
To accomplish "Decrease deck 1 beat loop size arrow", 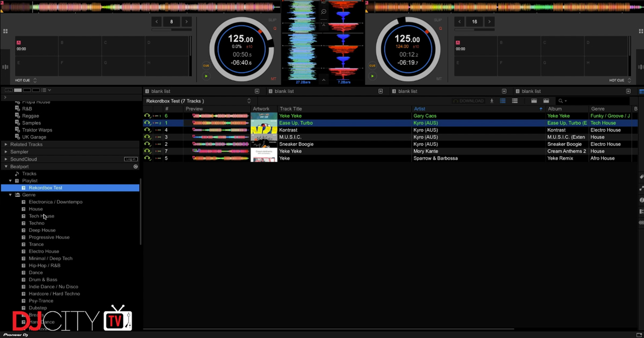I will 157,22.
